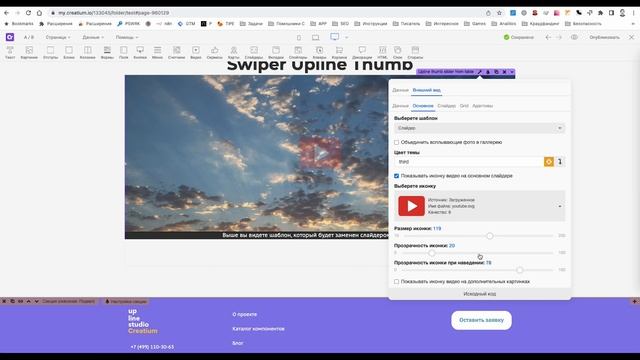The image size is (640, 360).
Task: Switch to mobile phone preview
Action: point(299,38)
